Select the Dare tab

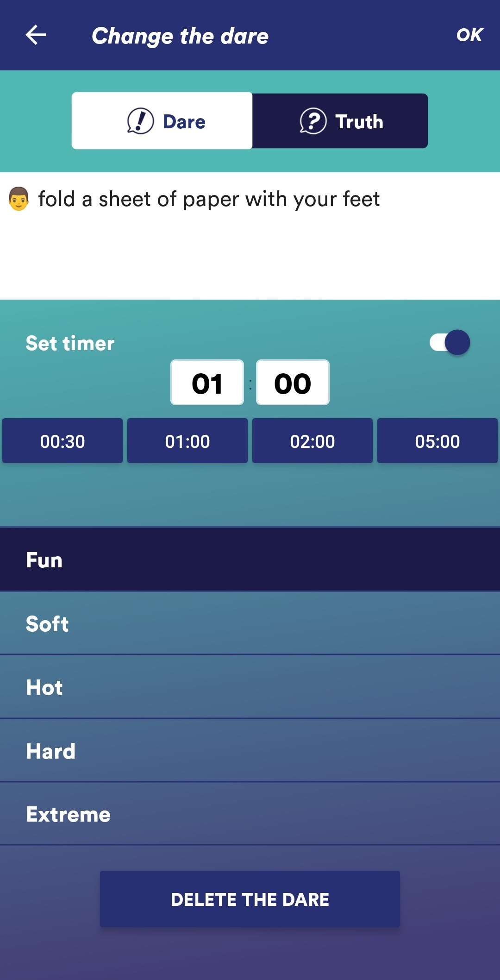pyautogui.click(x=162, y=121)
